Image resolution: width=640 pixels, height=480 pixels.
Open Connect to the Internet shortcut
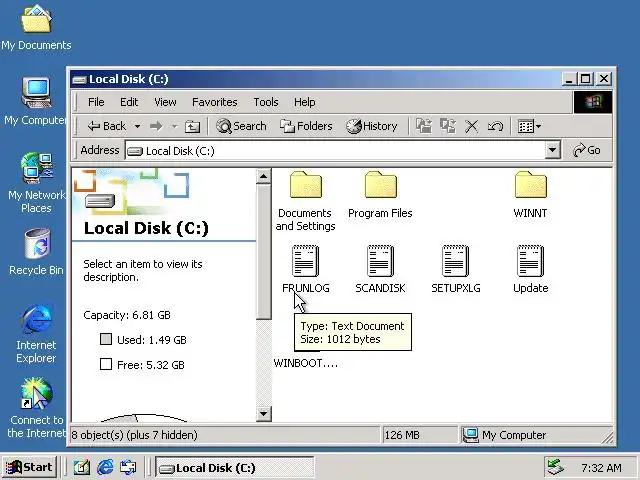pyautogui.click(x=36, y=408)
